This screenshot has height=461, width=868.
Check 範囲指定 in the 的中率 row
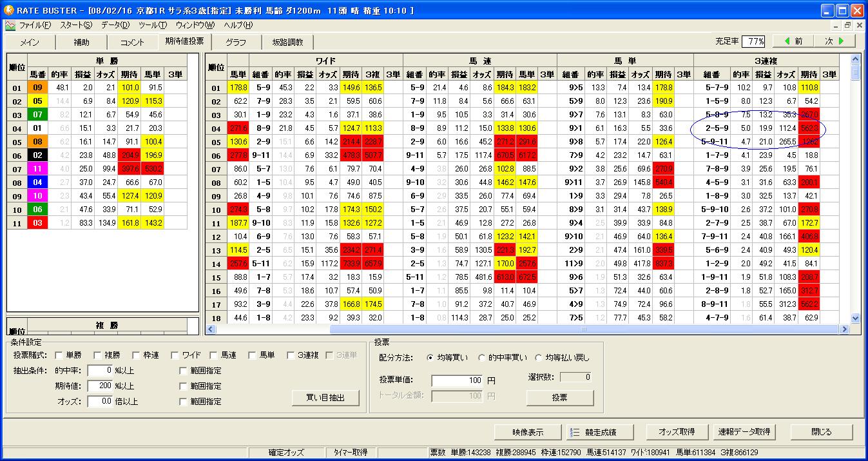[184, 371]
